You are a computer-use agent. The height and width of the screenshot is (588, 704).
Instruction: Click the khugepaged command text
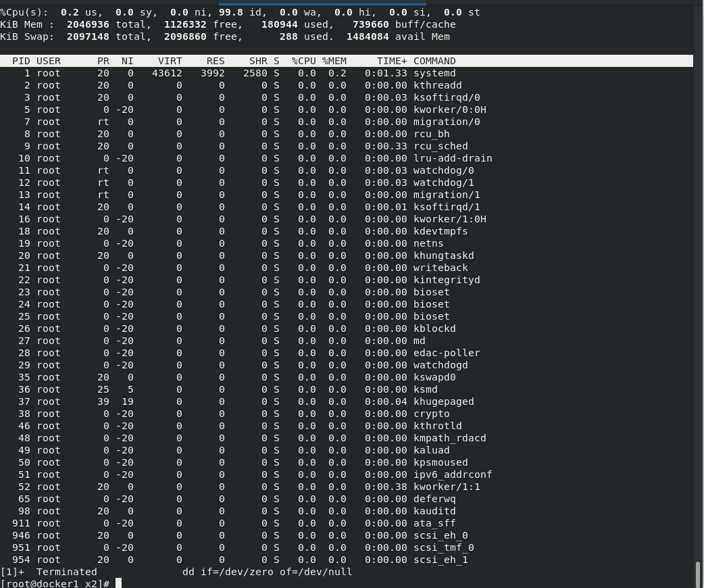pos(444,401)
